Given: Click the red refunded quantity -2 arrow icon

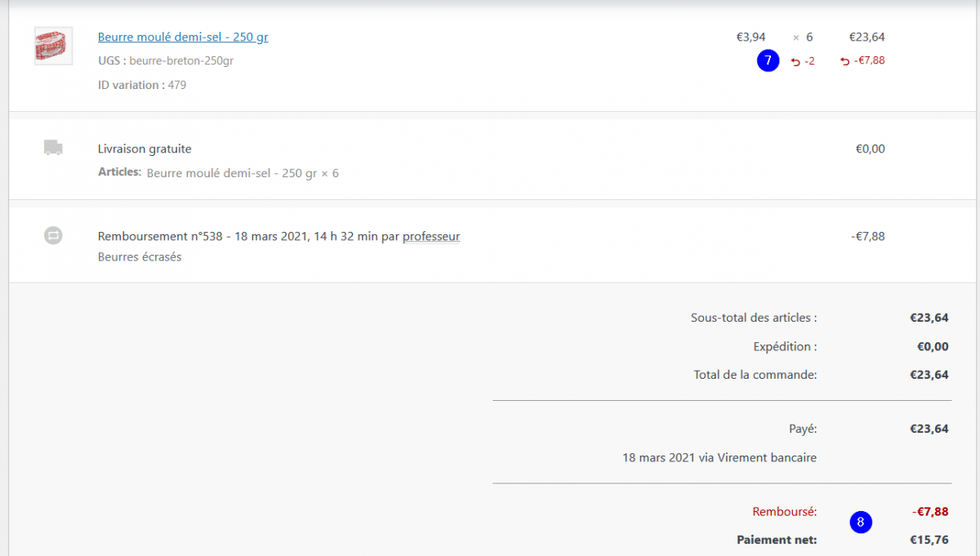Looking at the screenshot, I should (x=795, y=62).
